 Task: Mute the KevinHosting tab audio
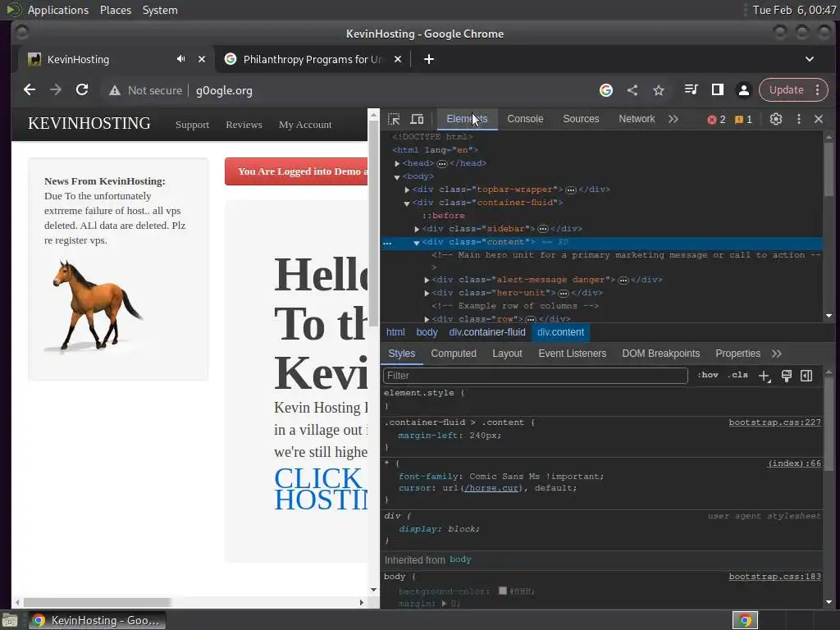pos(181,59)
